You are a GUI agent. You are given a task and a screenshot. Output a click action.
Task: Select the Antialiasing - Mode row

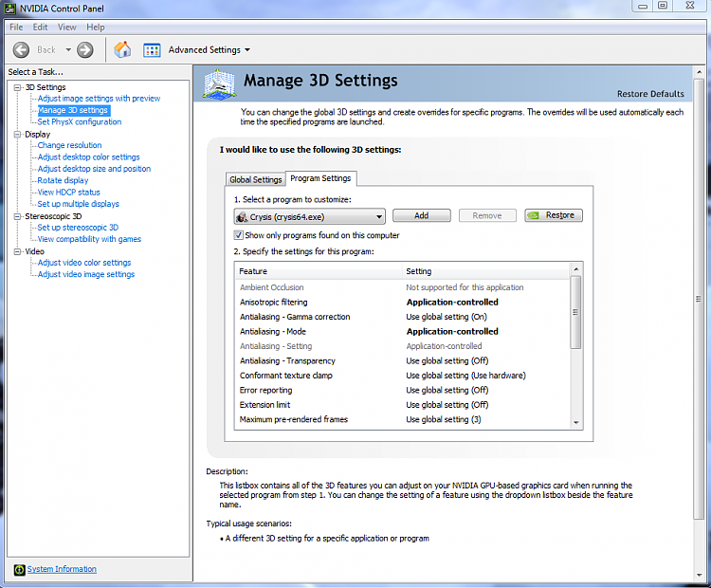tap(403, 332)
